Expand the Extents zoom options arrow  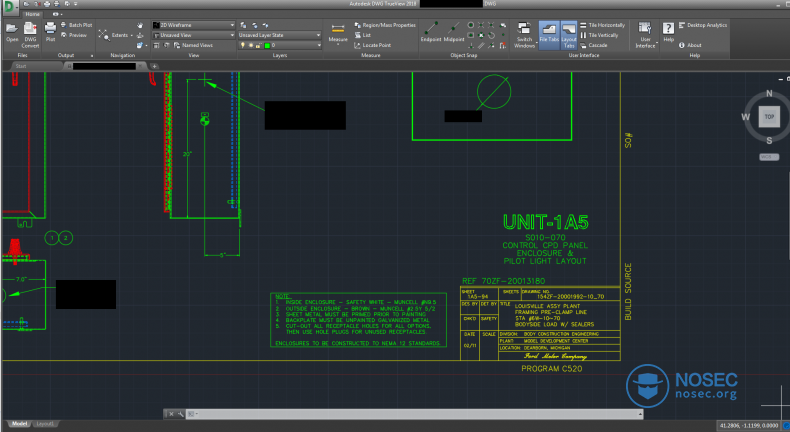click(131, 35)
